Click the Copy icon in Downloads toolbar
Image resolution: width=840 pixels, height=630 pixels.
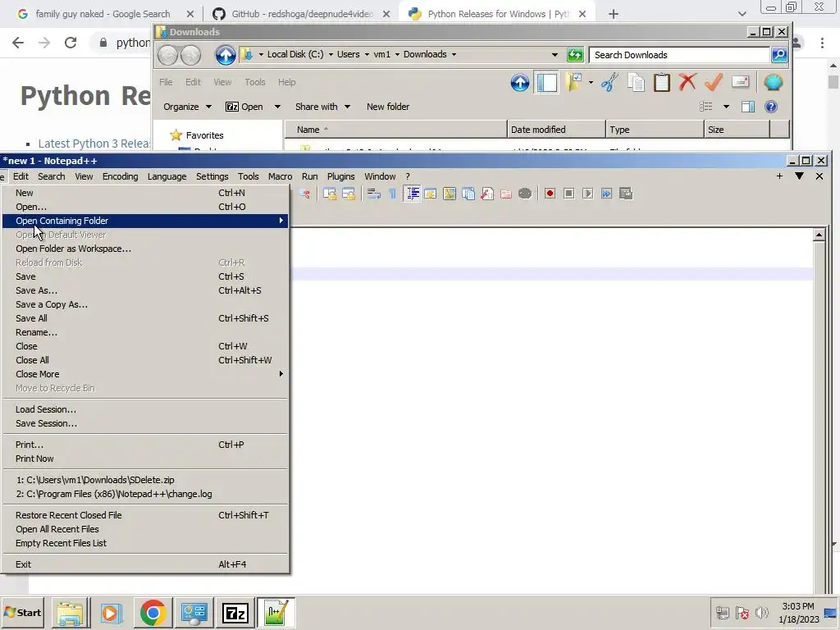(x=636, y=83)
